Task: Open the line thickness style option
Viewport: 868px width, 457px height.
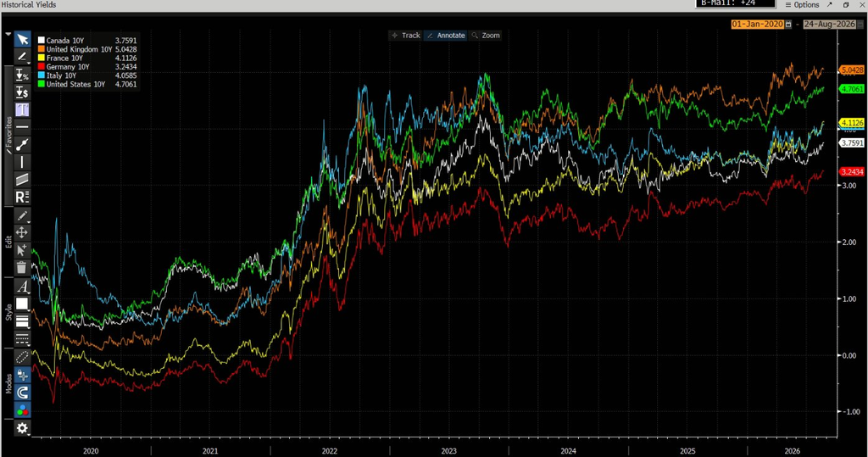Action: 22,321
